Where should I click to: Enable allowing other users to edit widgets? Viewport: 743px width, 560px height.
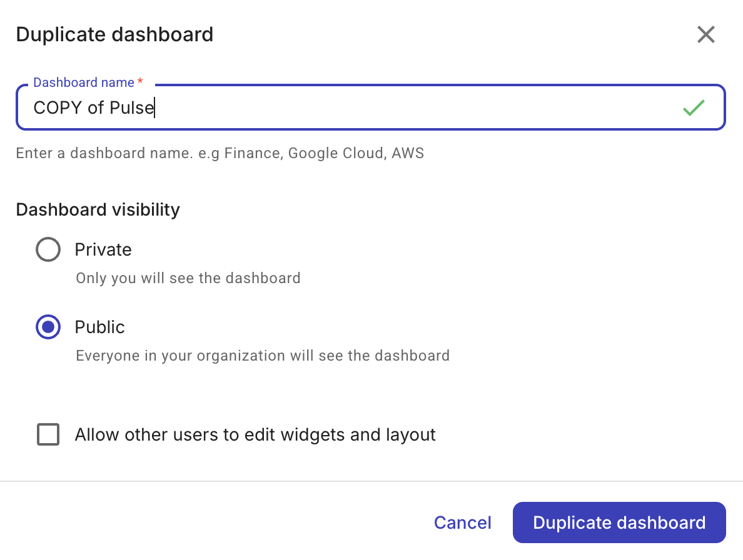click(48, 434)
